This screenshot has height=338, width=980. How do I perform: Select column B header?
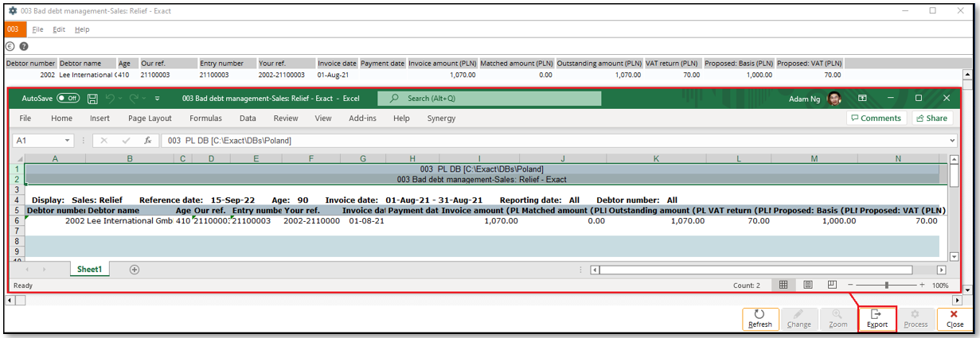pos(130,159)
